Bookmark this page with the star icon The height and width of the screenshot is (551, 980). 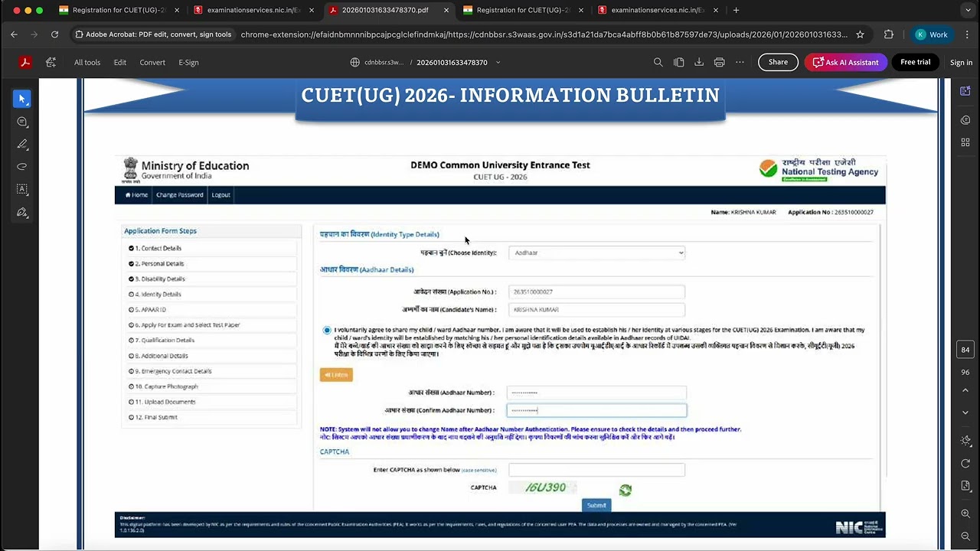[x=860, y=34]
